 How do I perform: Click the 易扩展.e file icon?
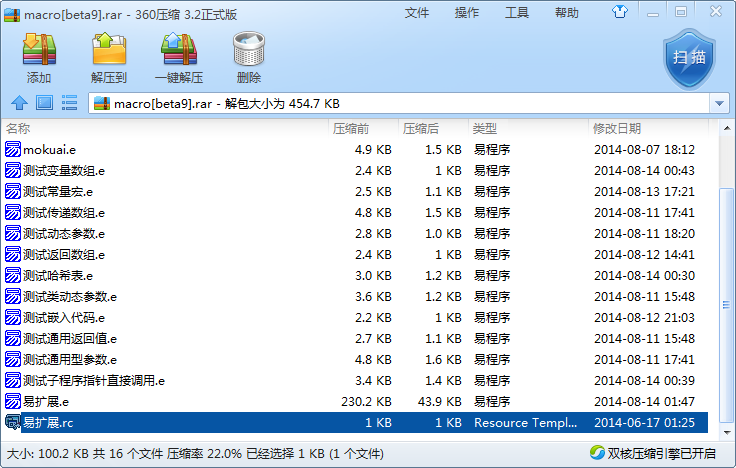coord(13,401)
